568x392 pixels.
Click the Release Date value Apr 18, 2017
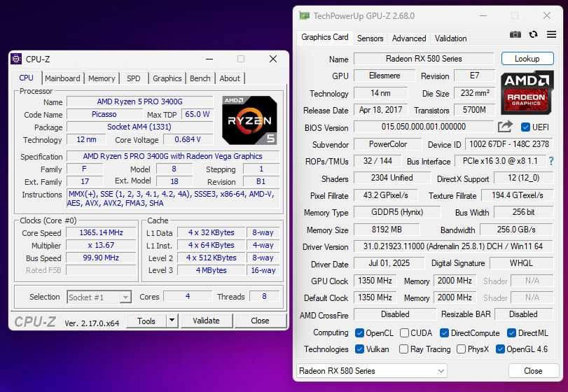[380, 110]
